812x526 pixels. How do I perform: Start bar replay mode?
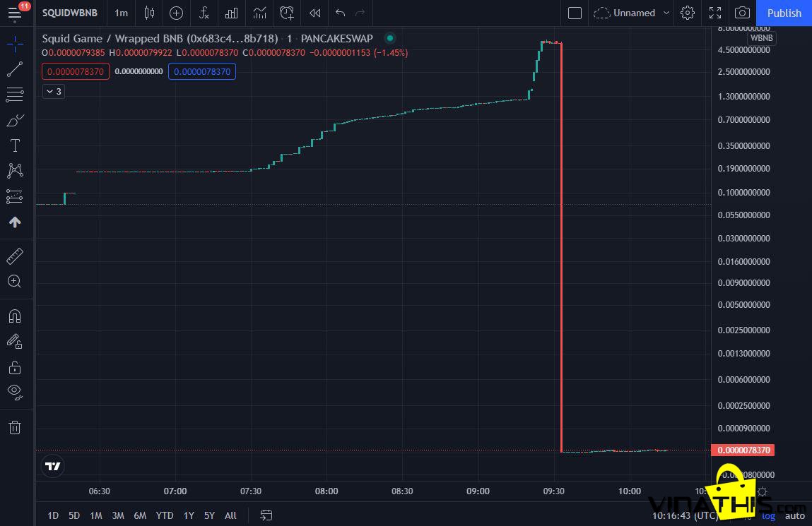315,13
